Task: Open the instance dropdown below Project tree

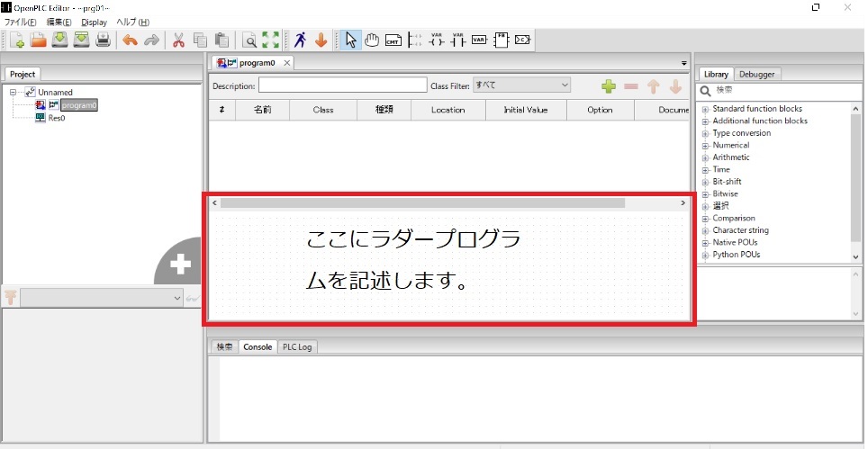Action: click(102, 298)
